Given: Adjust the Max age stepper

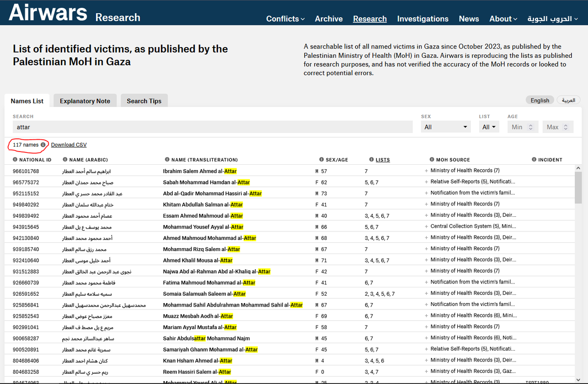Looking at the screenshot, I should coord(565,127).
